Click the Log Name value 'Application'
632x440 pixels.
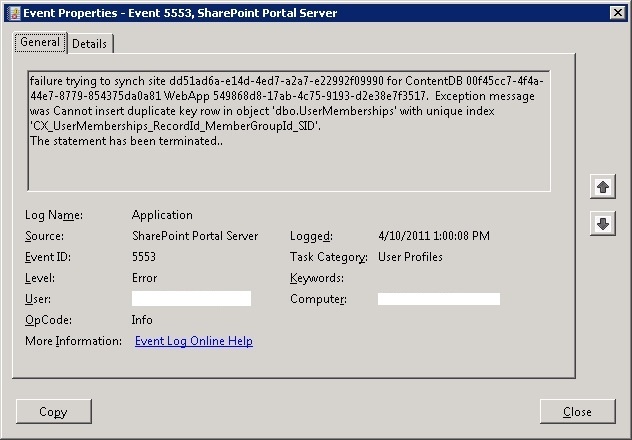click(x=162, y=215)
